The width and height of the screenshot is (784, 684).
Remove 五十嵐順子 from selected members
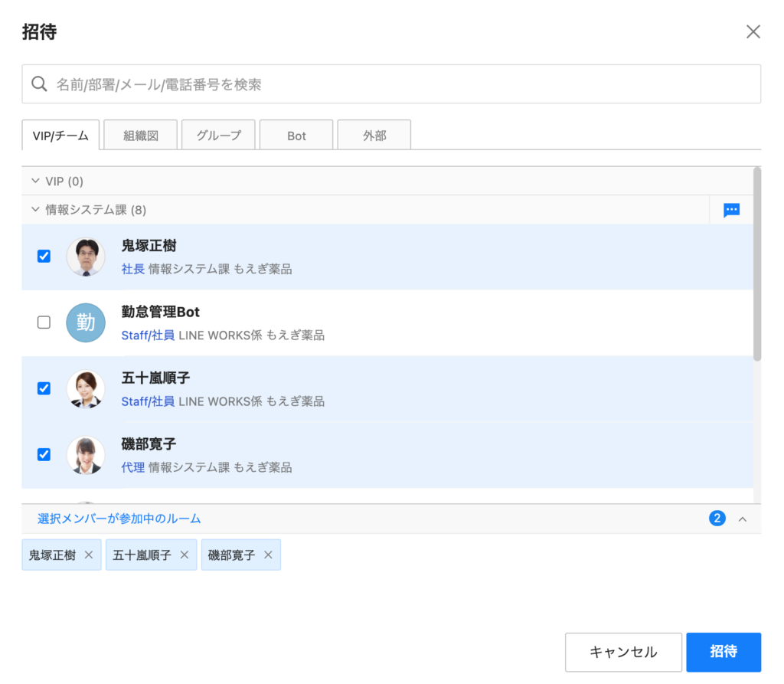coord(184,555)
